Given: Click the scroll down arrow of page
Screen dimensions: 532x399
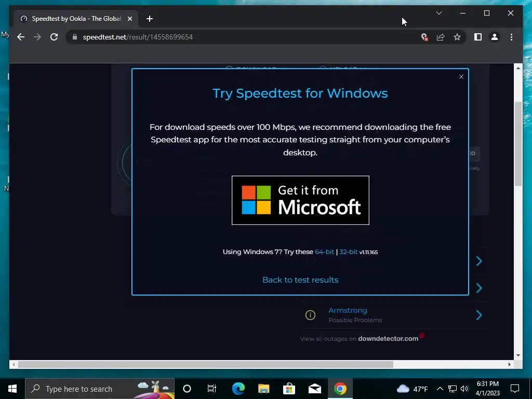Looking at the screenshot, I should [518, 355].
